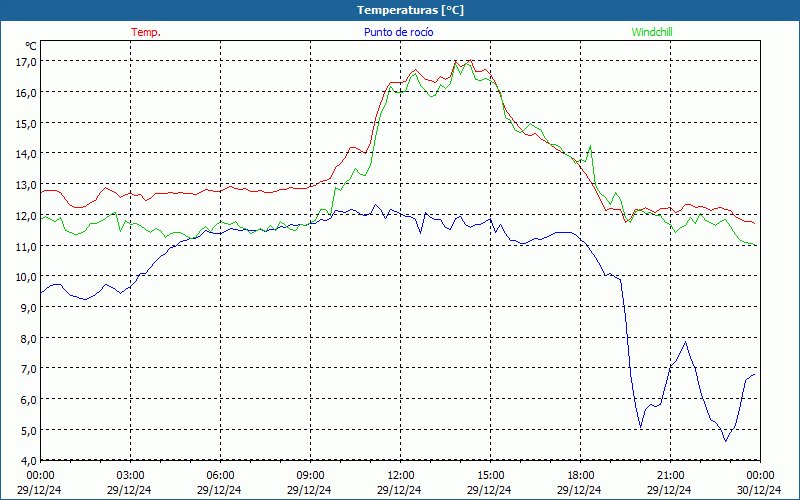Click the 30/12/24 date label
Viewport: 800px width, 500px height.
point(759,490)
